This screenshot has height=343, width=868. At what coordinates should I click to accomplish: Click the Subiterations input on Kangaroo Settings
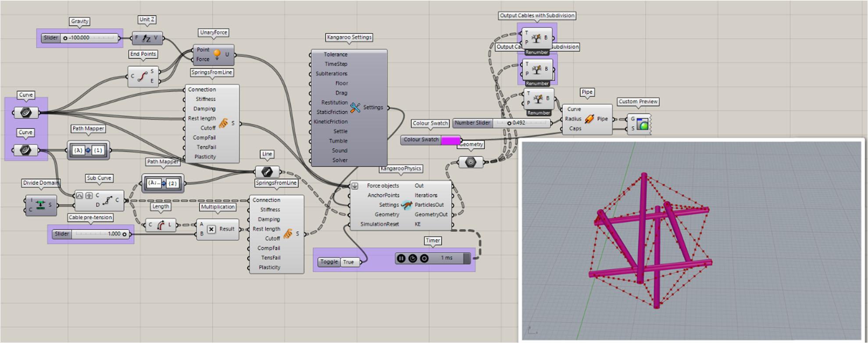click(x=331, y=74)
